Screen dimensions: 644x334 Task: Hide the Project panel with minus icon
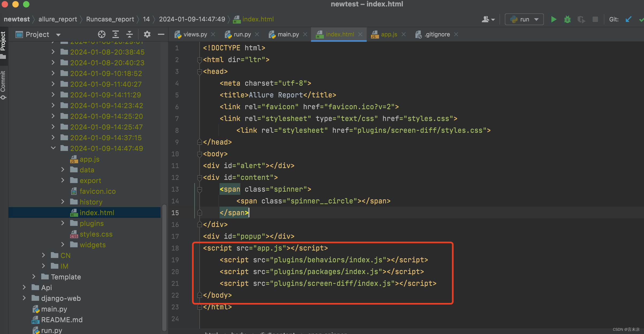coord(161,34)
